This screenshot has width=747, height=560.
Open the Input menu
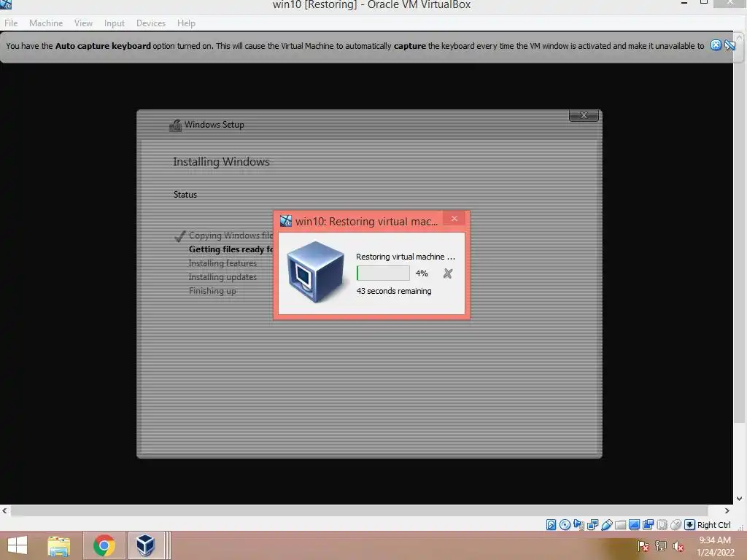pyautogui.click(x=115, y=23)
